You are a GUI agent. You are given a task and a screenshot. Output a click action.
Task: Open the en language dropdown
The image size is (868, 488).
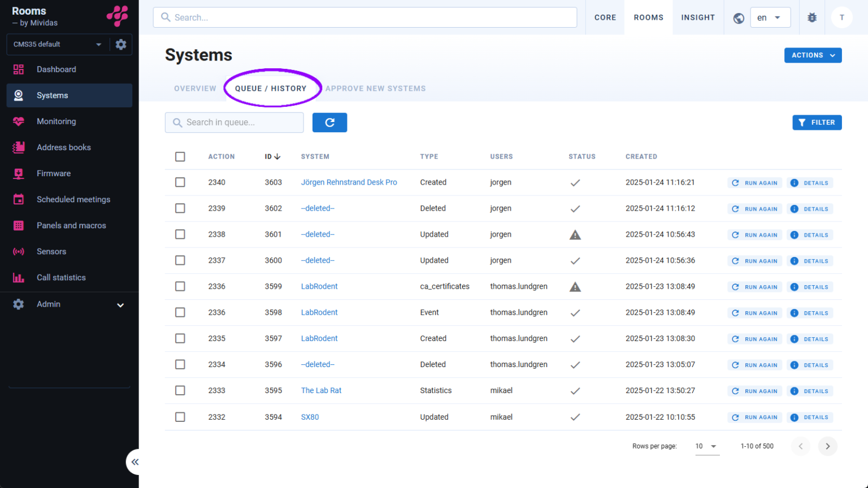click(770, 18)
